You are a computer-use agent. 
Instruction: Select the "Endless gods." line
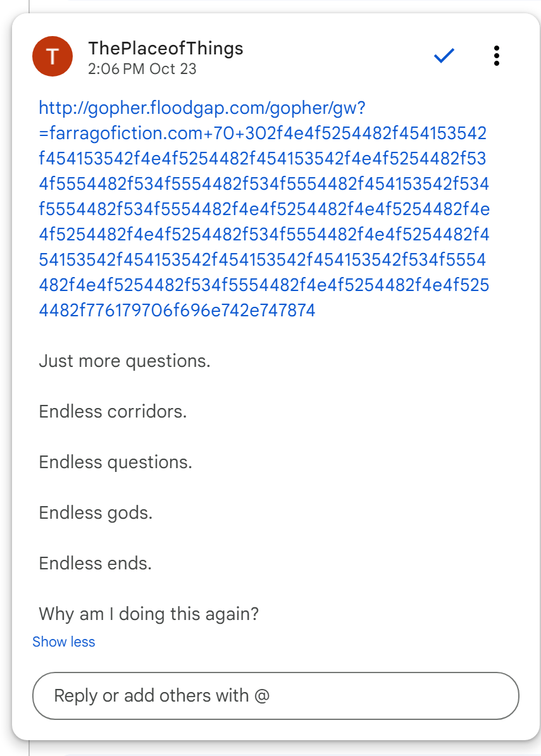[x=96, y=512]
